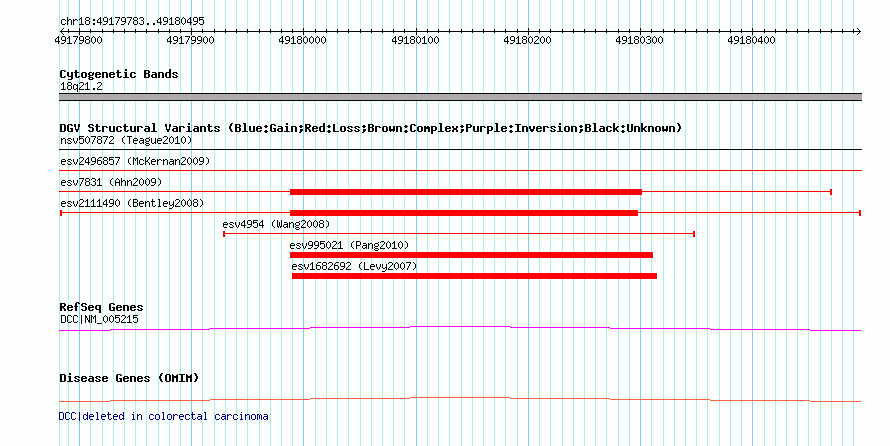This screenshot has height=446, width=890.
Task: Open the Cytogenetic Bands track heading
Action: [x=119, y=74]
